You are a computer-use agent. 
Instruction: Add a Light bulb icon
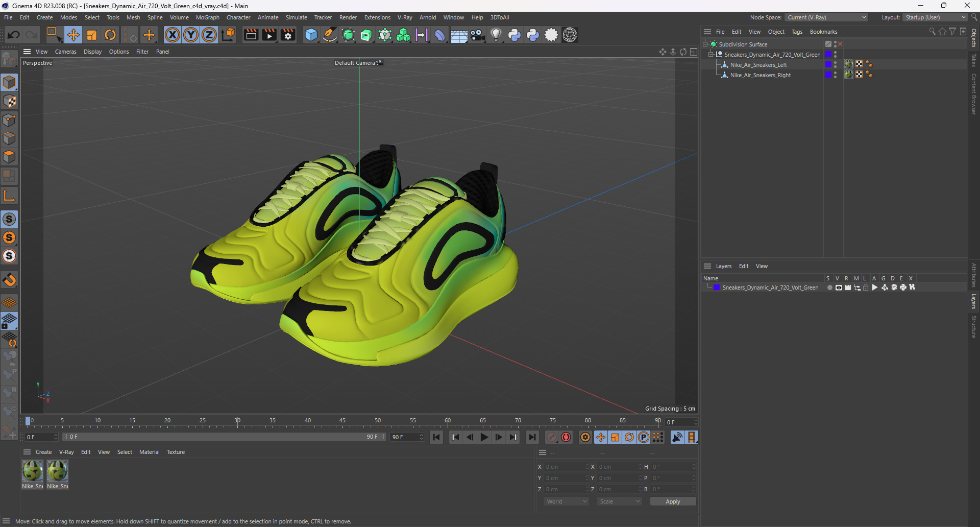[x=496, y=35]
